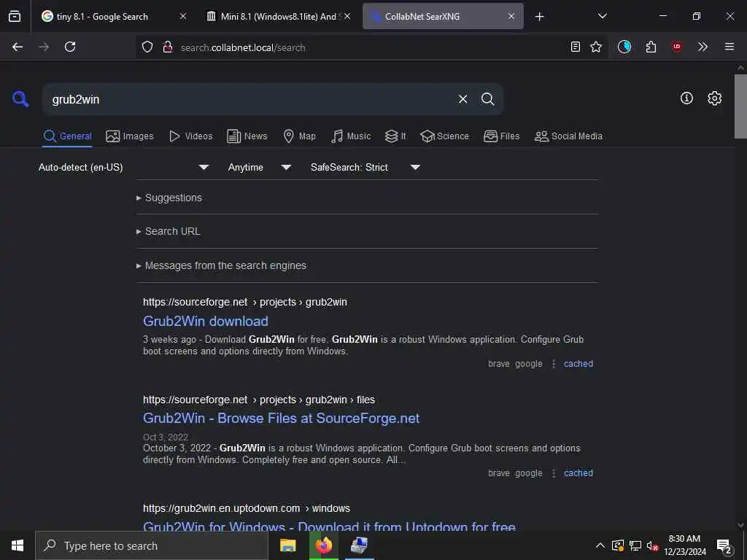Screen dimensions: 747x560
Task: Toggle reader view icon
Action: [x=576, y=47]
